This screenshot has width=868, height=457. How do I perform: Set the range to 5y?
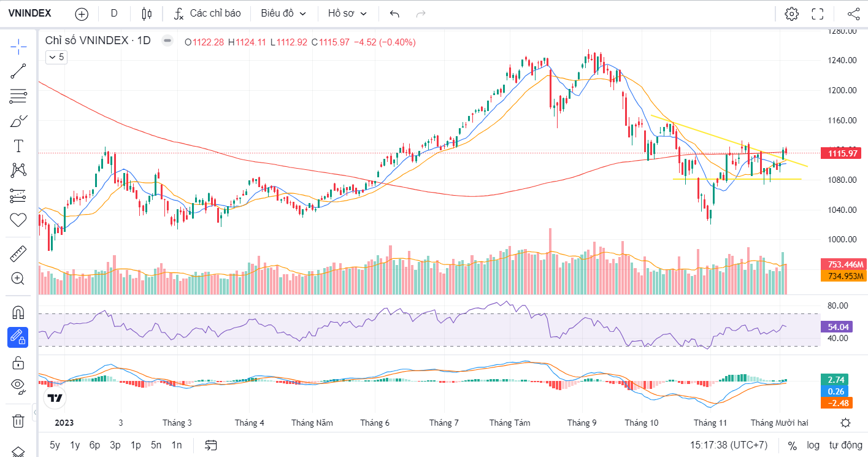point(55,445)
